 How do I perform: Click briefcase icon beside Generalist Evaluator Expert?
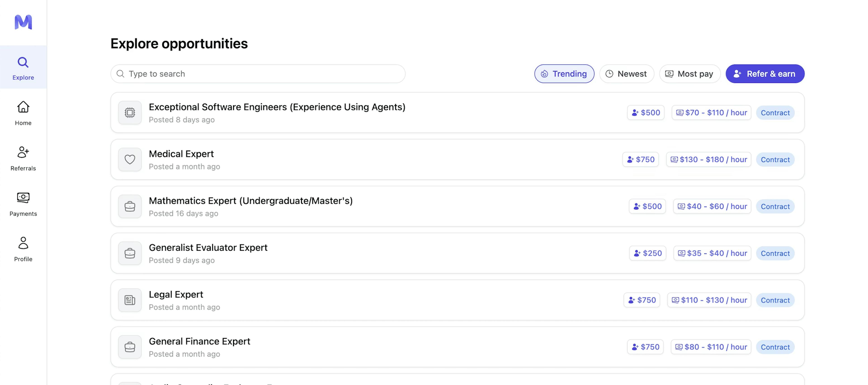pyautogui.click(x=130, y=253)
